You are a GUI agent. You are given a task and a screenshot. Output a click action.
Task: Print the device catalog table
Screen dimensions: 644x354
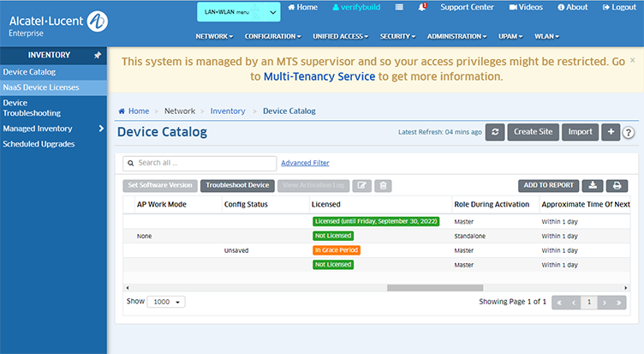(617, 185)
